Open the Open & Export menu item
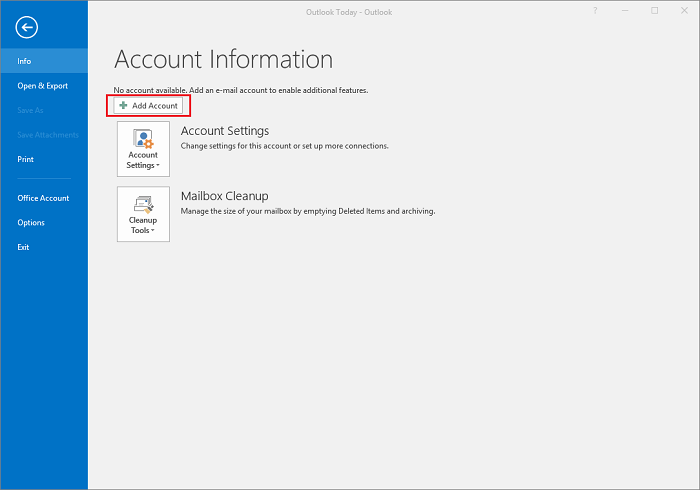The width and height of the screenshot is (700, 490). coord(44,85)
